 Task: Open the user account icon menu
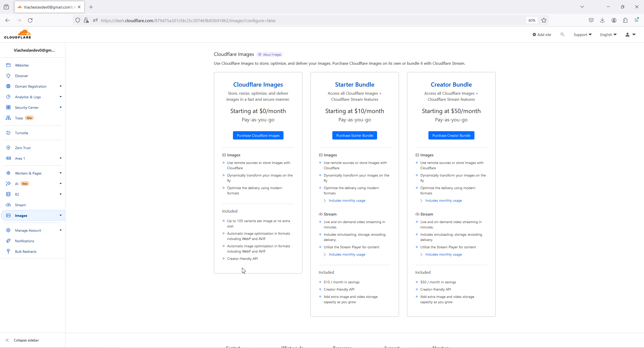pyautogui.click(x=630, y=34)
